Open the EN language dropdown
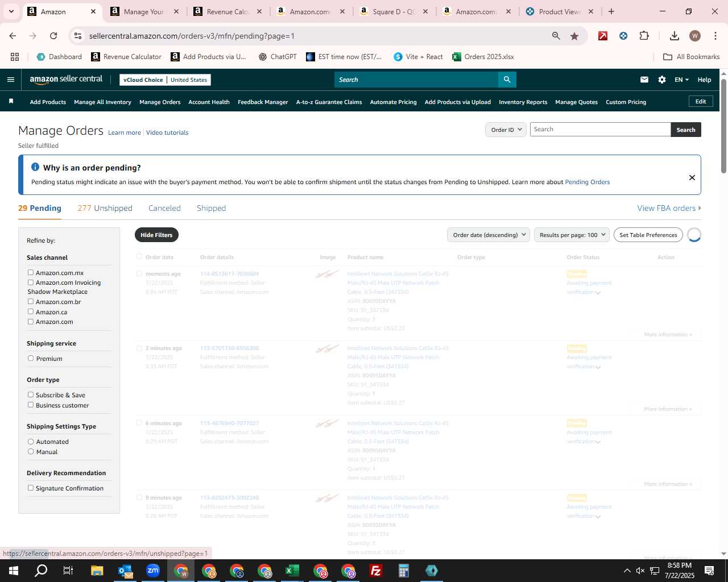This screenshot has width=728, height=582. point(681,80)
